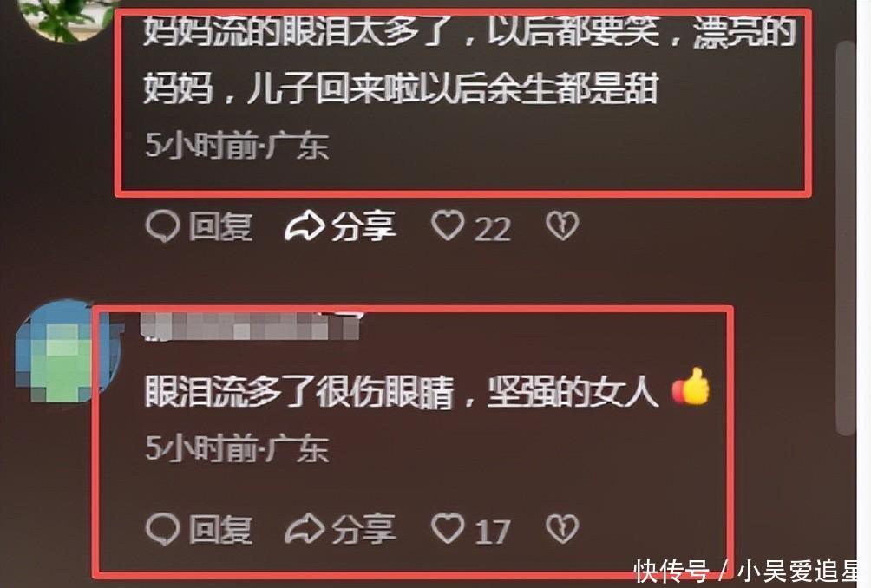The image size is (871, 588).
Task: Click reply bubble icon under second comment
Action: click(x=163, y=529)
